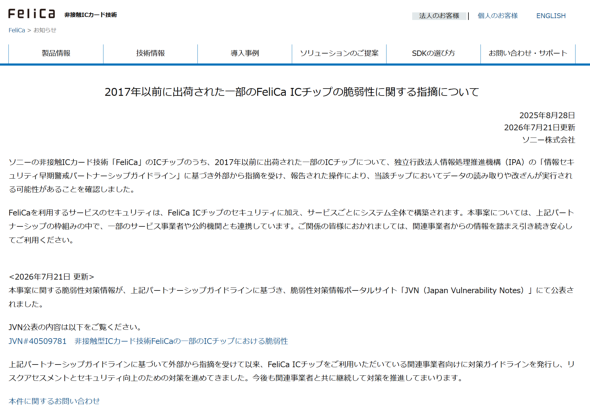Image resolution: width=590 pixels, height=405 pixels.
Task: Open お問い合わせ・サポート navigation menu
Action: click(x=528, y=53)
